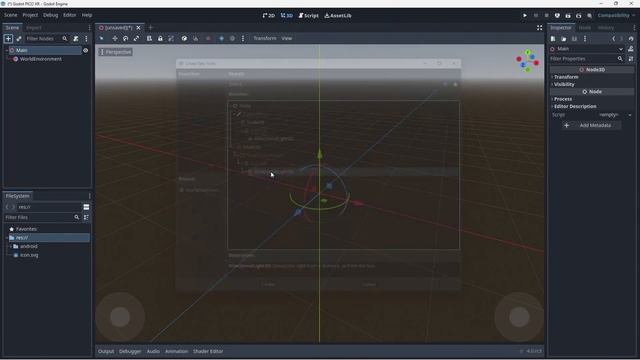Toggle sun preview in the viewport toolbar

click(221, 38)
